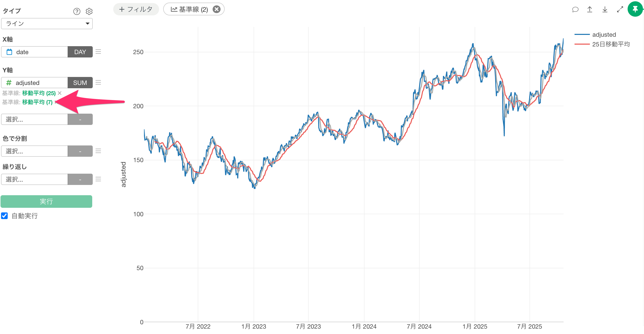Toggle adjusted series in legend
Screen dimensions: 644x334
(x=604, y=35)
